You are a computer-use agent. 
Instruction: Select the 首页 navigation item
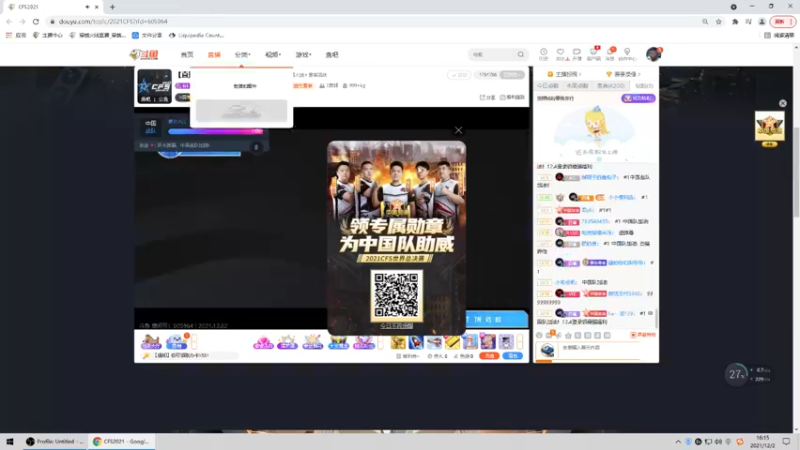(x=187, y=55)
